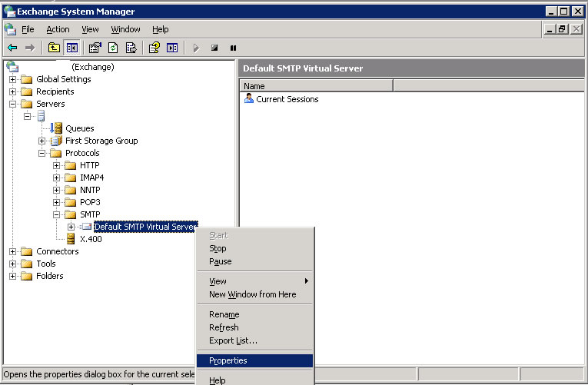Viewport: 588px width, 385px height.
Task: Select the X.400 tree item
Action: (91, 239)
